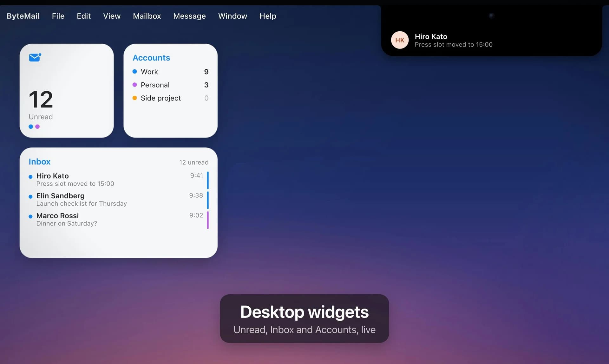Open Hiro Kato's email in the Inbox widget

tap(118, 180)
